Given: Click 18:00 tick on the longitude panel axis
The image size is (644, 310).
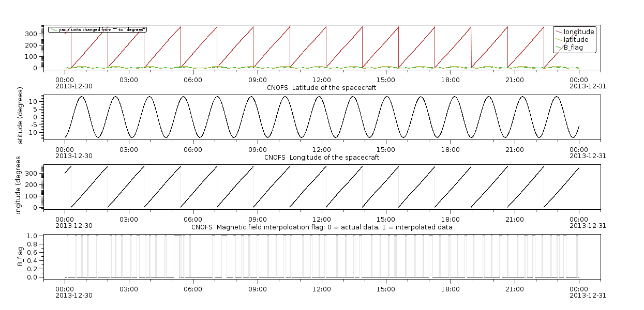Looking at the screenshot, I should pyautogui.click(x=451, y=219).
